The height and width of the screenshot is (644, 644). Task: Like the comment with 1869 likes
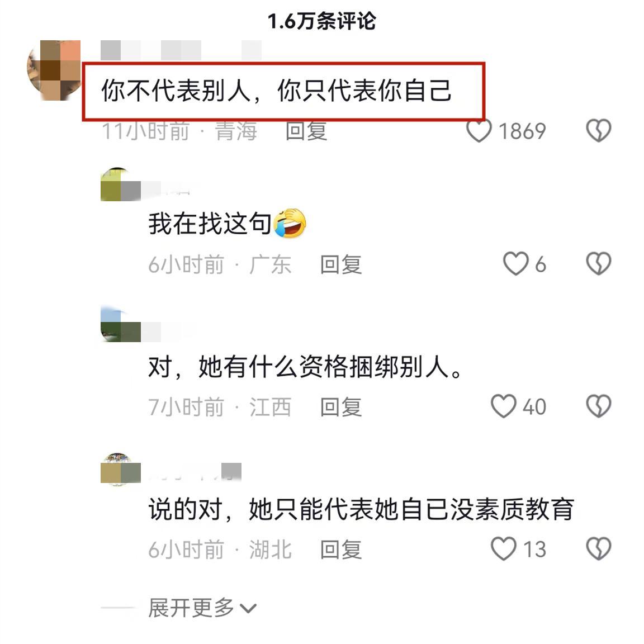(x=479, y=131)
